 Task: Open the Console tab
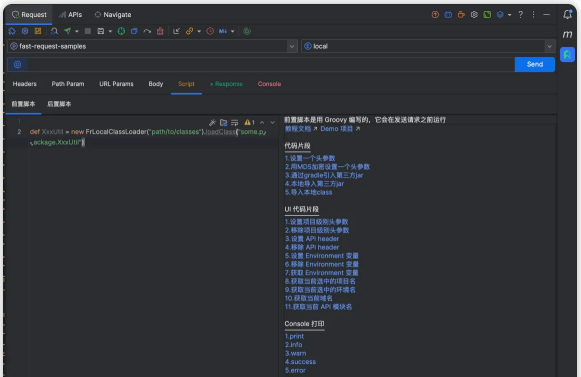point(269,84)
